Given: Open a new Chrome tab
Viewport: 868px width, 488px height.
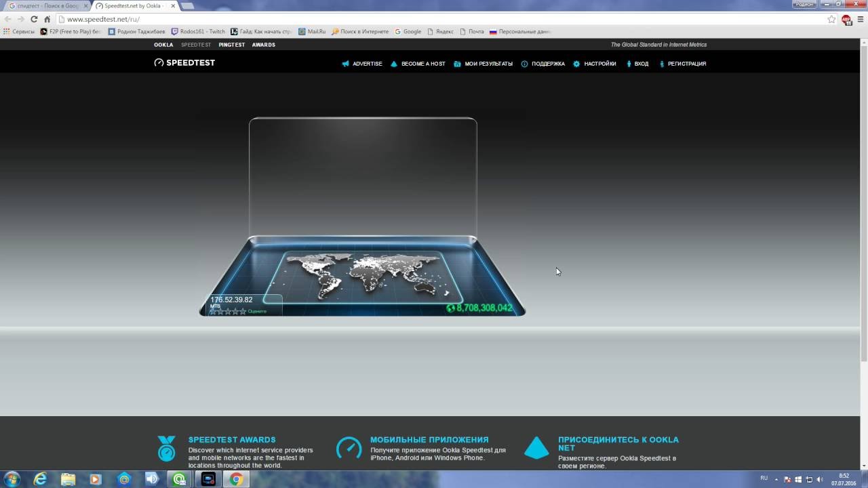Looking at the screenshot, I should (x=187, y=5).
